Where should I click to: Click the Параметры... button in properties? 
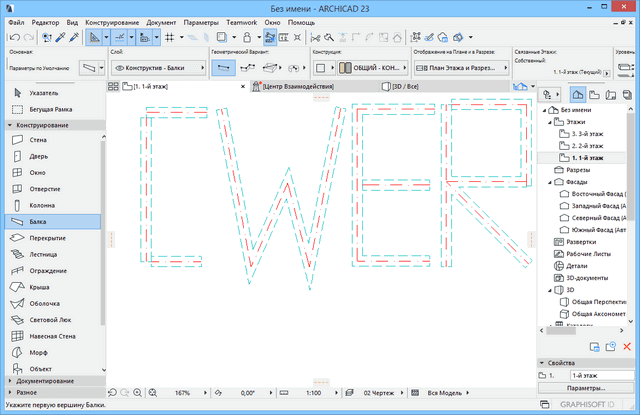(585, 387)
